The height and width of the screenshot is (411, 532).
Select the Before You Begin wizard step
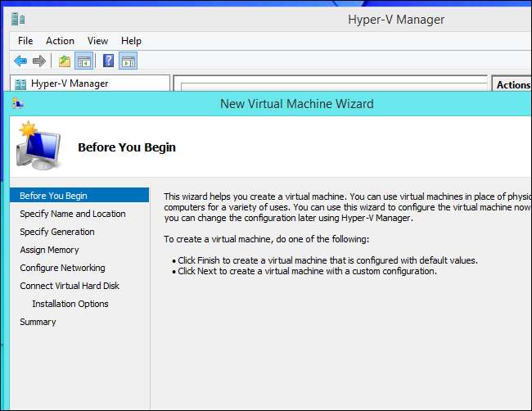coord(53,196)
